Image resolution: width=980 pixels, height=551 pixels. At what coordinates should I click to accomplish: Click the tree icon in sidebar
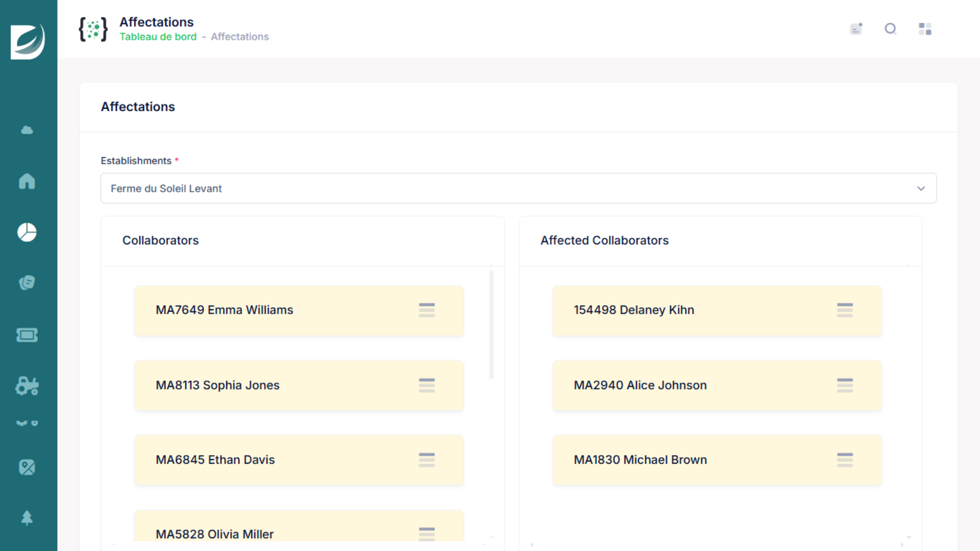click(x=27, y=518)
